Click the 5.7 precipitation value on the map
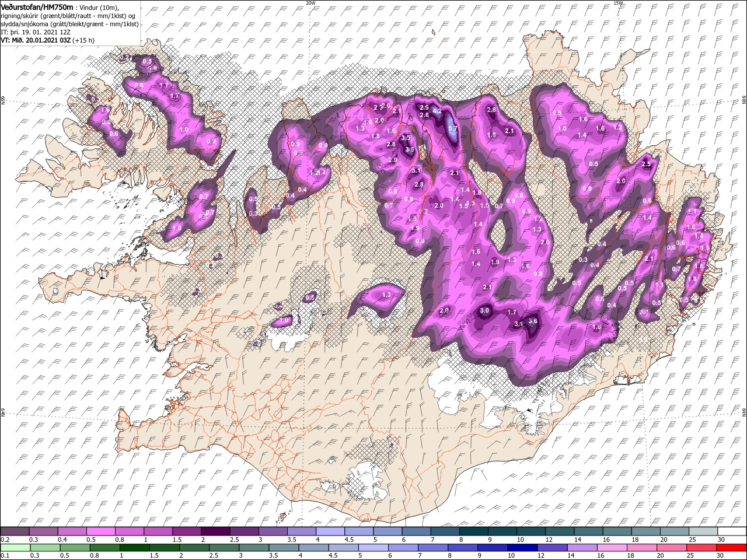This screenshot has width=747, height=560. pos(452,128)
